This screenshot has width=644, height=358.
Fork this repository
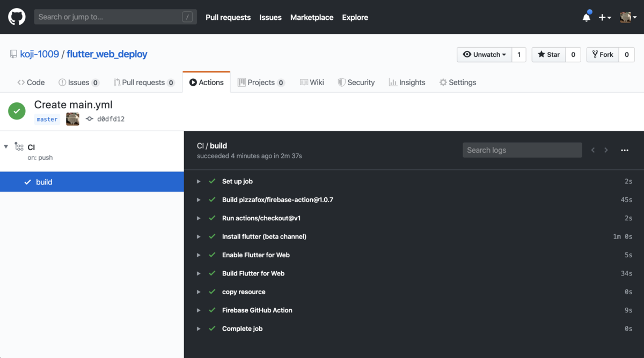tap(603, 55)
